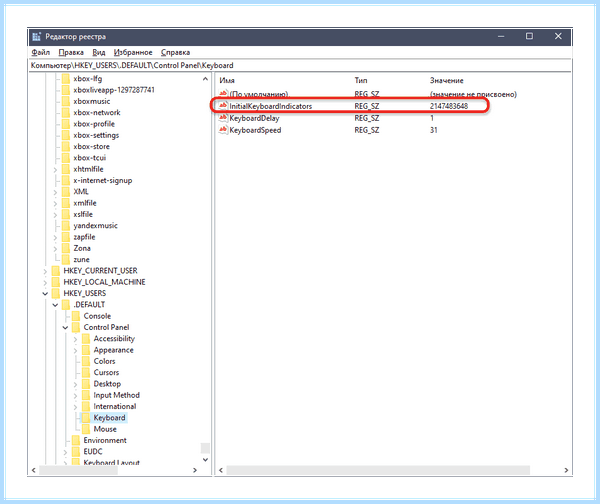Click the Значение column header
This screenshot has width=600, height=504.
point(446,80)
